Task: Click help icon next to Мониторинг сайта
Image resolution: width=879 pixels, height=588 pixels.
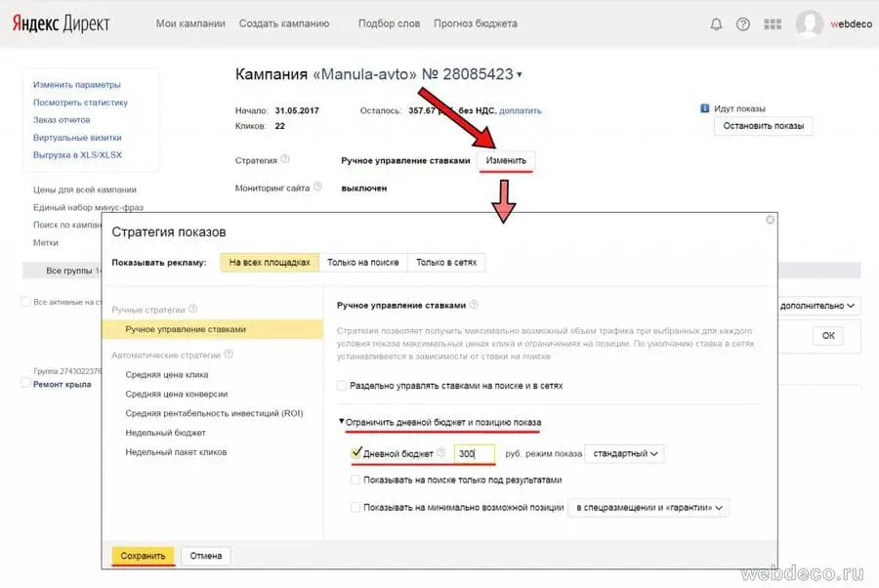Action: (317, 187)
